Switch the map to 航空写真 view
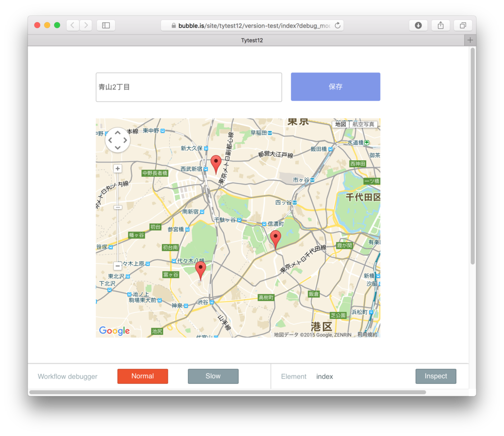 [364, 124]
